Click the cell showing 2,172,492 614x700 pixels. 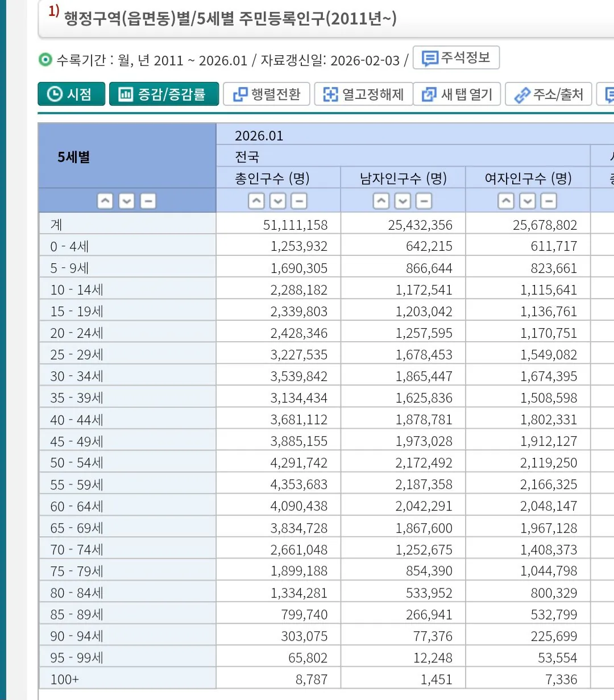(x=403, y=462)
